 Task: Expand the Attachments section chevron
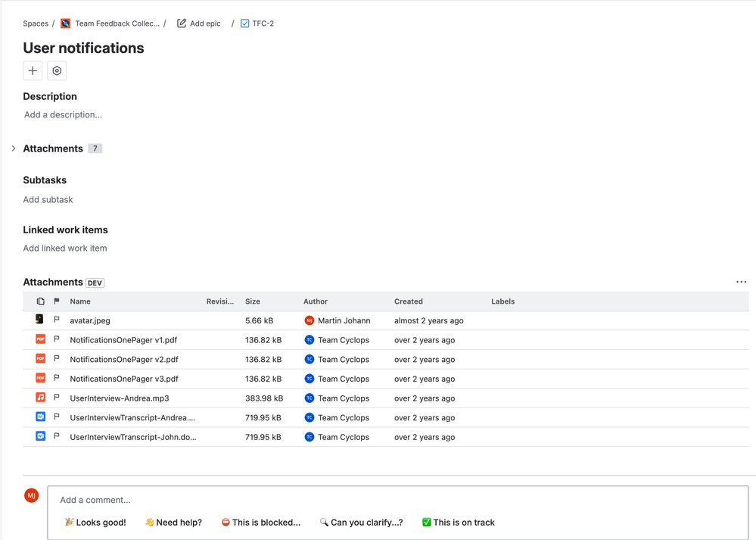pyautogui.click(x=14, y=148)
